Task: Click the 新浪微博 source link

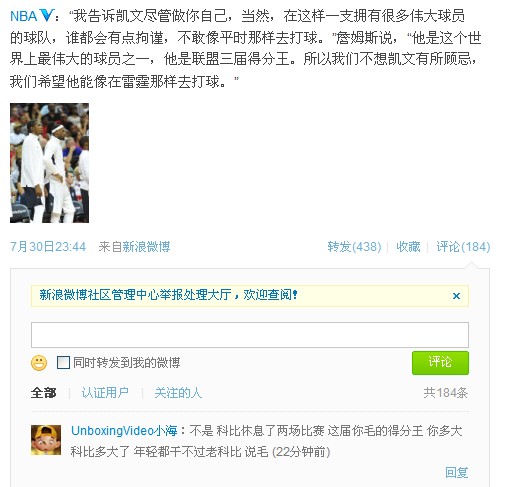Action: (x=146, y=247)
